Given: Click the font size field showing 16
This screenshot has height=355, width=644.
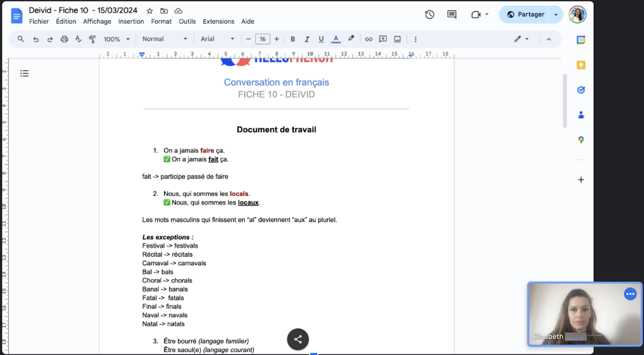Looking at the screenshot, I should (263, 39).
